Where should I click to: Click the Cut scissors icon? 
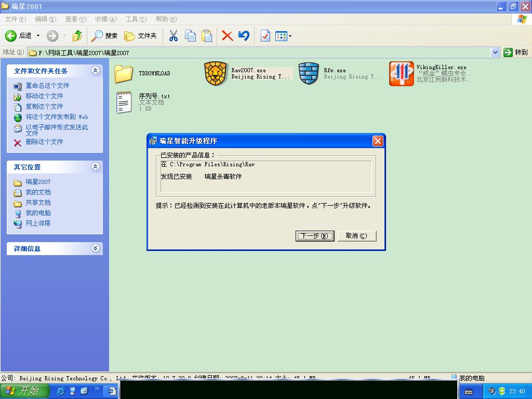[174, 36]
